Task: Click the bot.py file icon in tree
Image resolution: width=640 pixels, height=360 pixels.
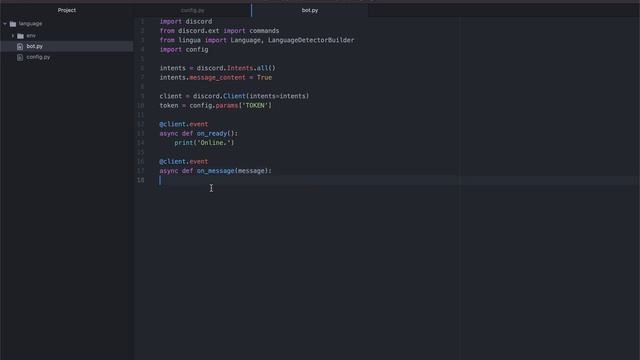Action: click(20, 47)
